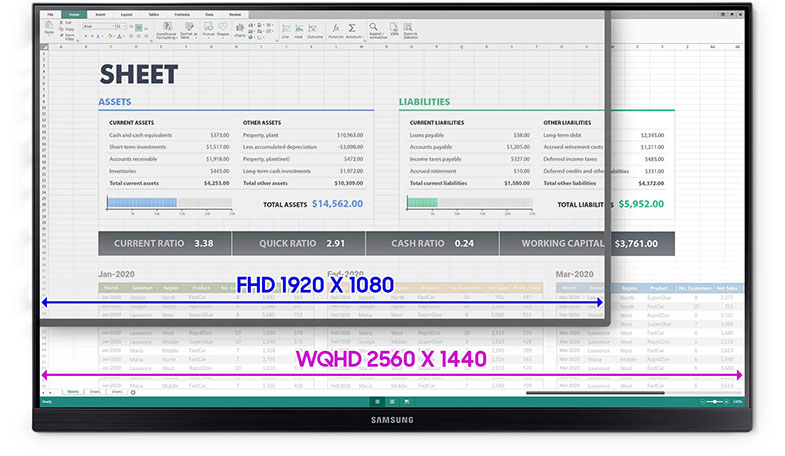Click the Charts icon
The image size is (785, 456).
pos(240,28)
